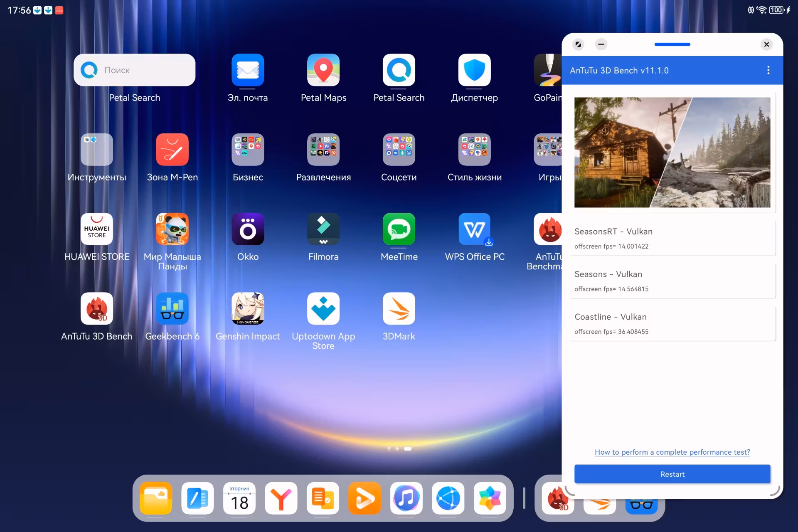The width and height of the screenshot is (798, 532).
Task: Open AnTuTu 3D Bench three-dot overflow menu
Action: pyautogui.click(x=768, y=70)
